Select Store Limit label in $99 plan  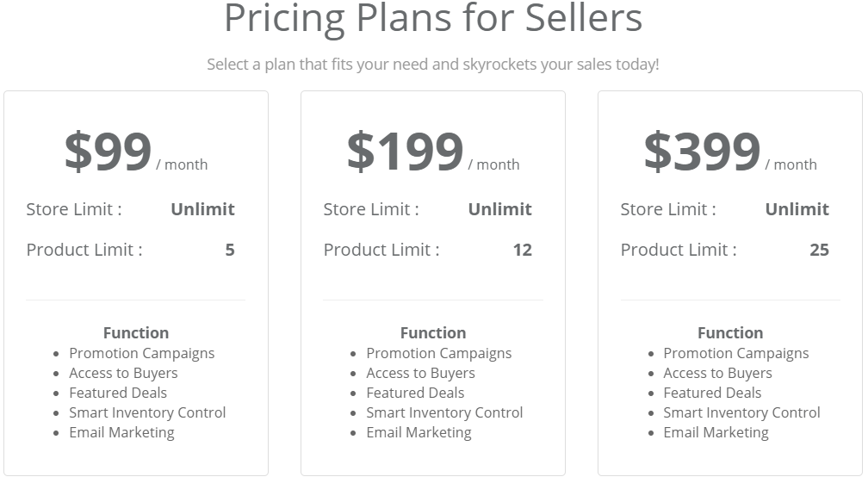(74, 209)
